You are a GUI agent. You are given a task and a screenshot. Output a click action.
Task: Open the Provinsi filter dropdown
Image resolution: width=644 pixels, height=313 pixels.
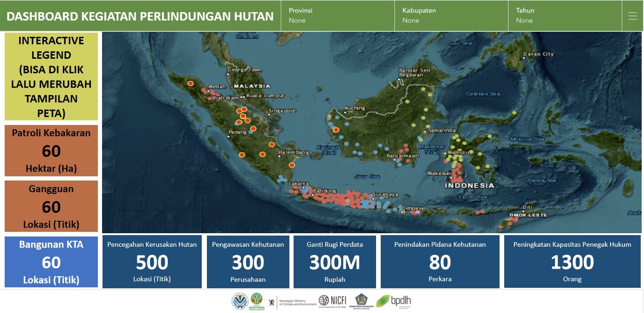[x=337, y=16]
